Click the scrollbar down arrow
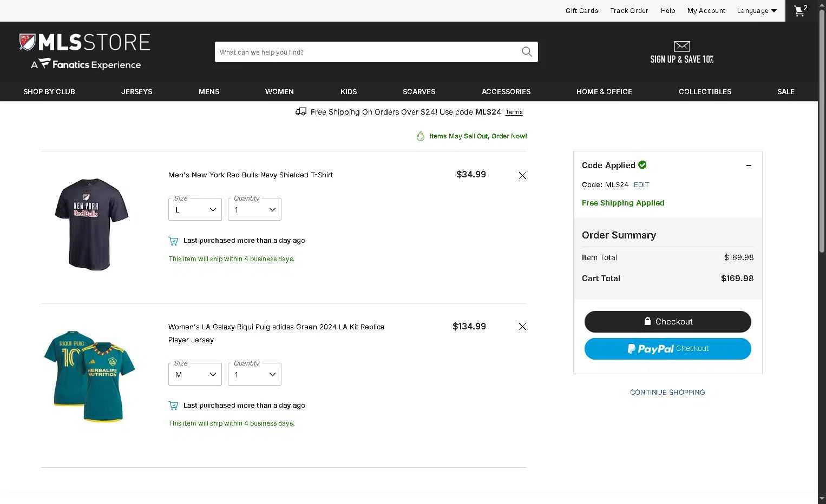 tap(822, 499)
